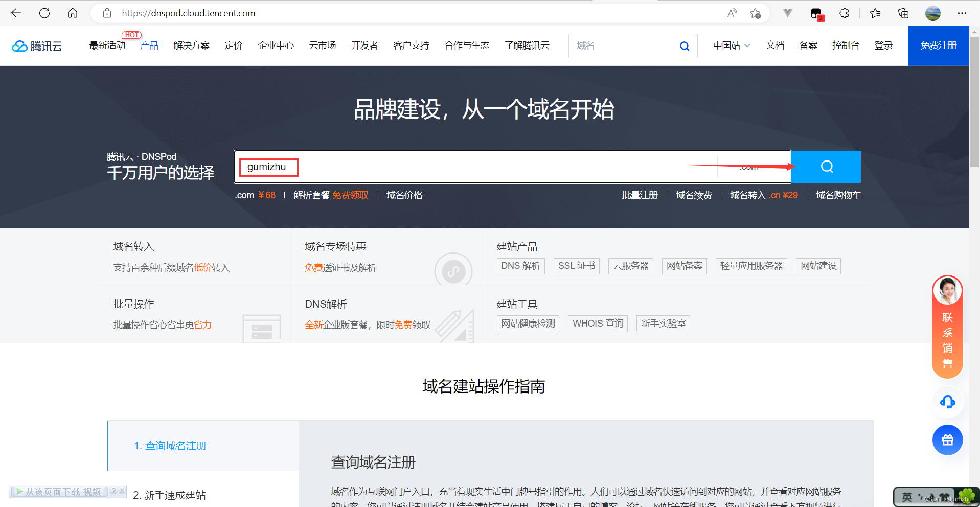
Task: Open the 控制台 link
Action: click(x=846, y=45)
